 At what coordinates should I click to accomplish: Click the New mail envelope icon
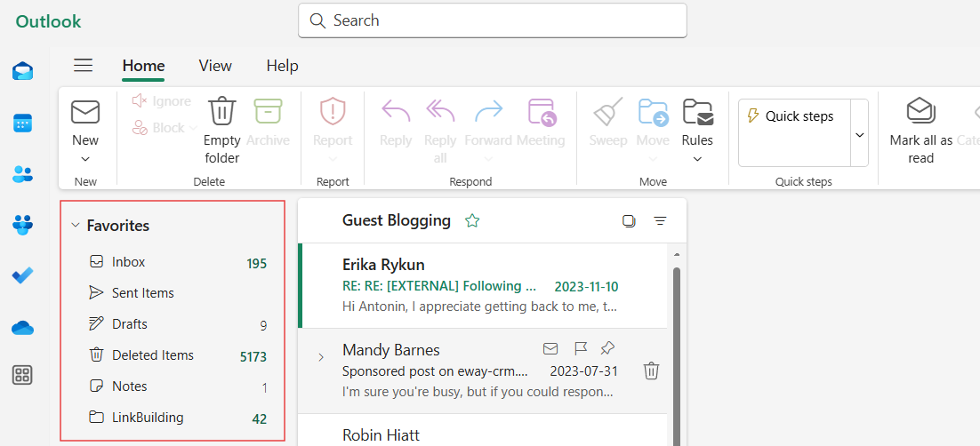click(x=85, y=113)
